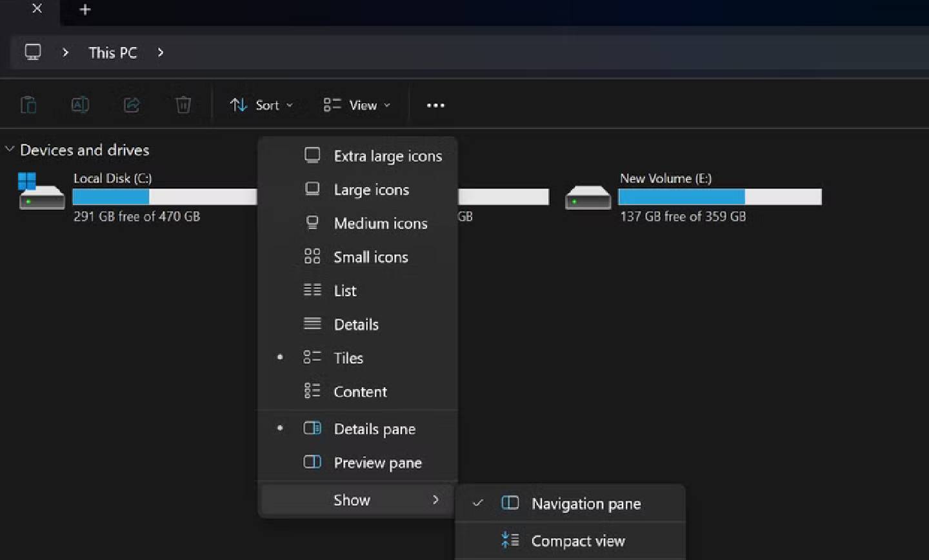Collapse the Devices and drives group

10,149
